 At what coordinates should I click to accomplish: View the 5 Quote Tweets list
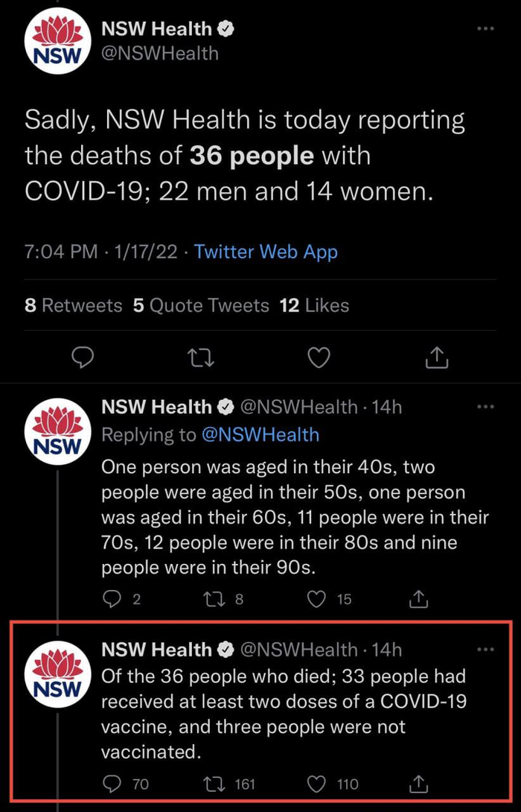(201, 305)
